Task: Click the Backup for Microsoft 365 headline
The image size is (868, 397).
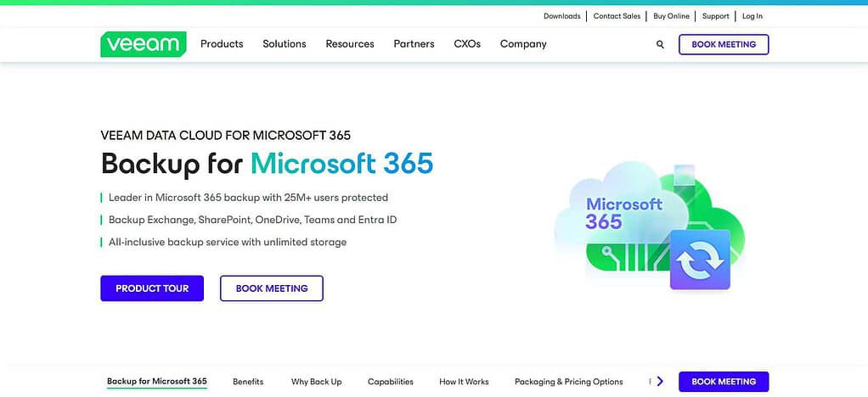Action: [267, 164]
